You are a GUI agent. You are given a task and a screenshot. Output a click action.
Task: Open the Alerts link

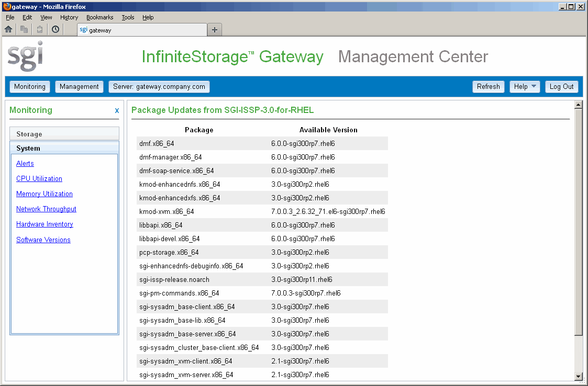point(25,163)
